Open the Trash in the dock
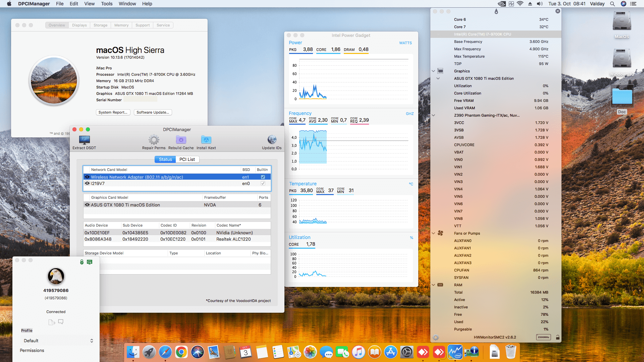The height and width of the screenshot is (362, 644). (511, 352)
